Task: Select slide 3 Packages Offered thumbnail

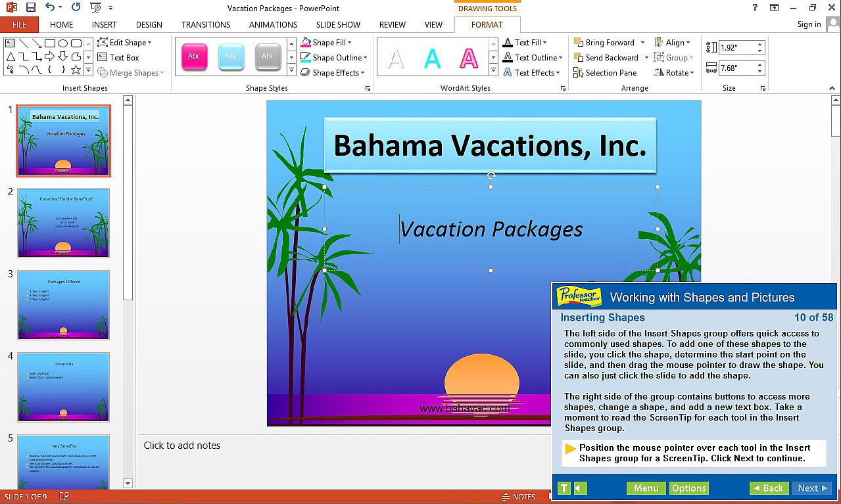Action: click(x=63, y=305)
